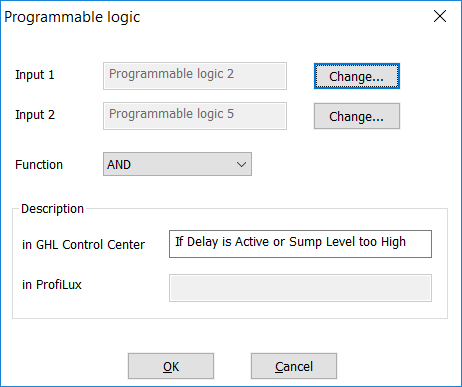Click the 'Input 1' label

pos(35,75)
